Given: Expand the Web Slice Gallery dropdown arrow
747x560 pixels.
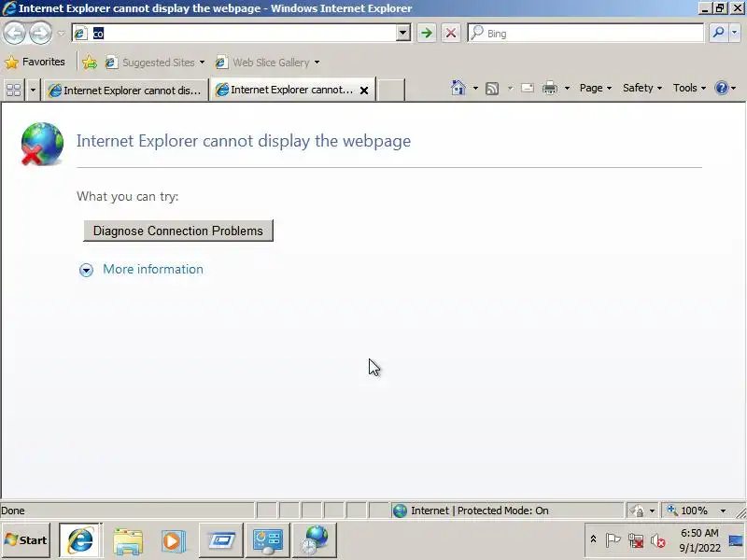Looking at the screenshot, I should pos(317,63).
